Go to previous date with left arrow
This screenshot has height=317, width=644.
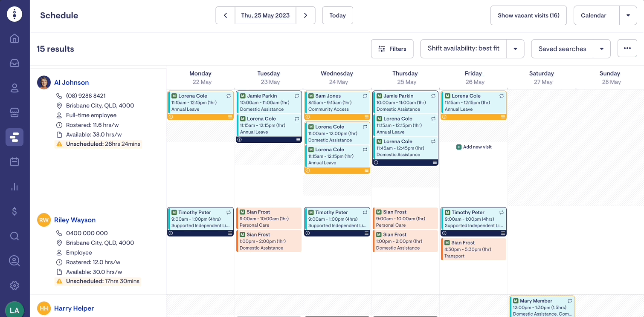click(x=225, y=15)
